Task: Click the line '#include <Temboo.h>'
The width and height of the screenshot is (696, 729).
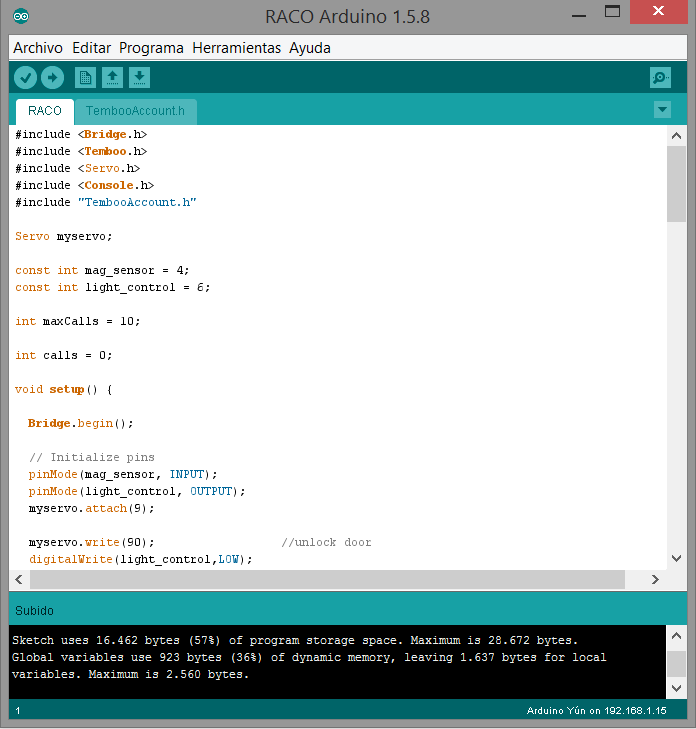Action: click(81, 152)
